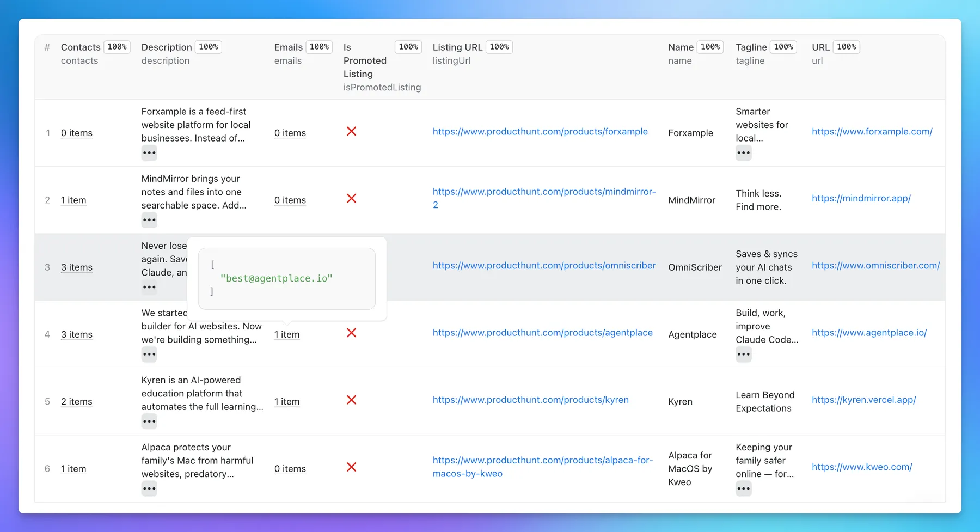Open the 3 items contacts list for OmniScriber
This screenshot has width=980, height=532.
[x=76, y=267]
